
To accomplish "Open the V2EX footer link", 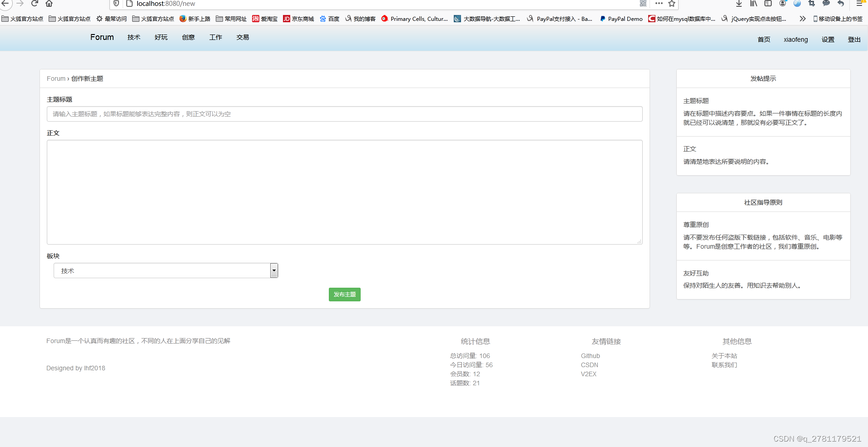I will click(x=589, y=374).
